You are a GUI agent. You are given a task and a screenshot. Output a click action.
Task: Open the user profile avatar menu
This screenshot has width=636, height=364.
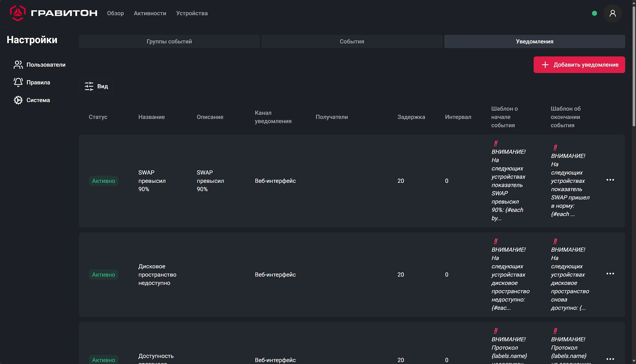[612, 13]
